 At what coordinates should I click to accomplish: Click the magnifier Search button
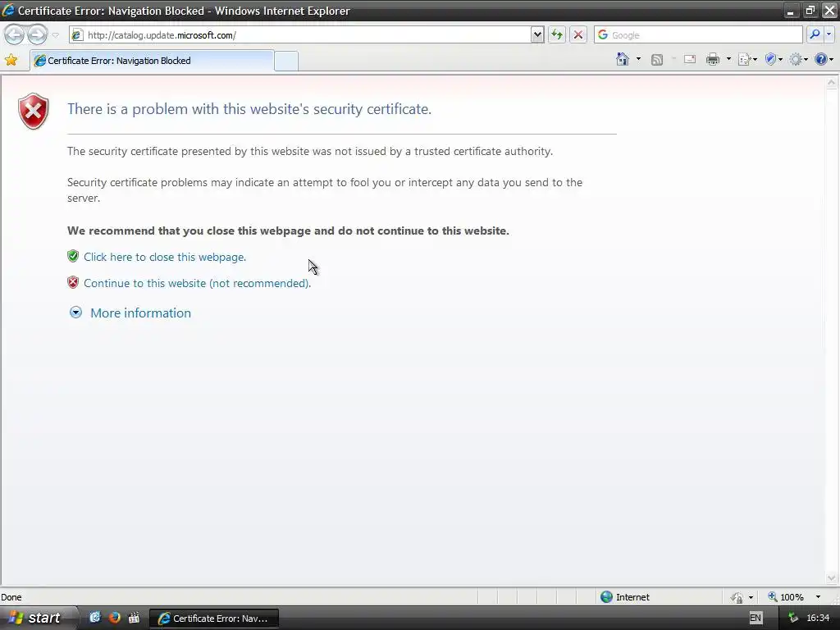pyautogui.click(x=815, y=34)
